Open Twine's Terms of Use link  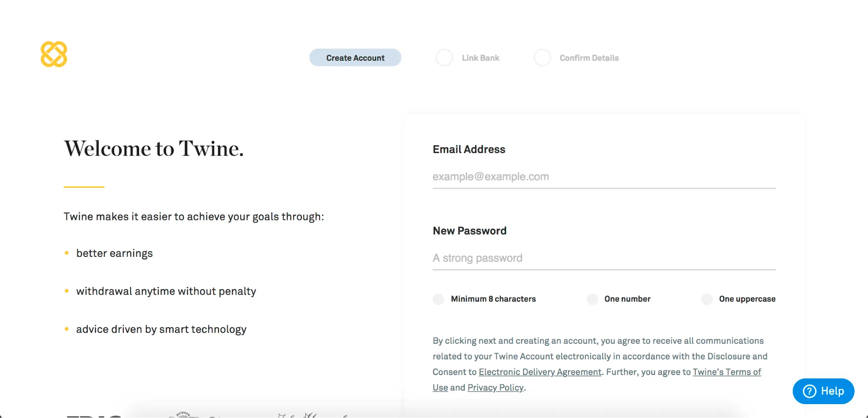726,372
